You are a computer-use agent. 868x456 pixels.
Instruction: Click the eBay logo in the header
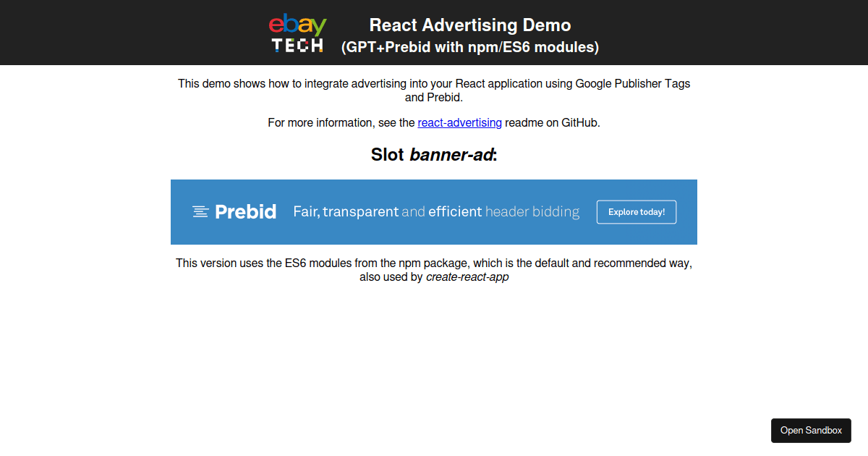point(297,26)
